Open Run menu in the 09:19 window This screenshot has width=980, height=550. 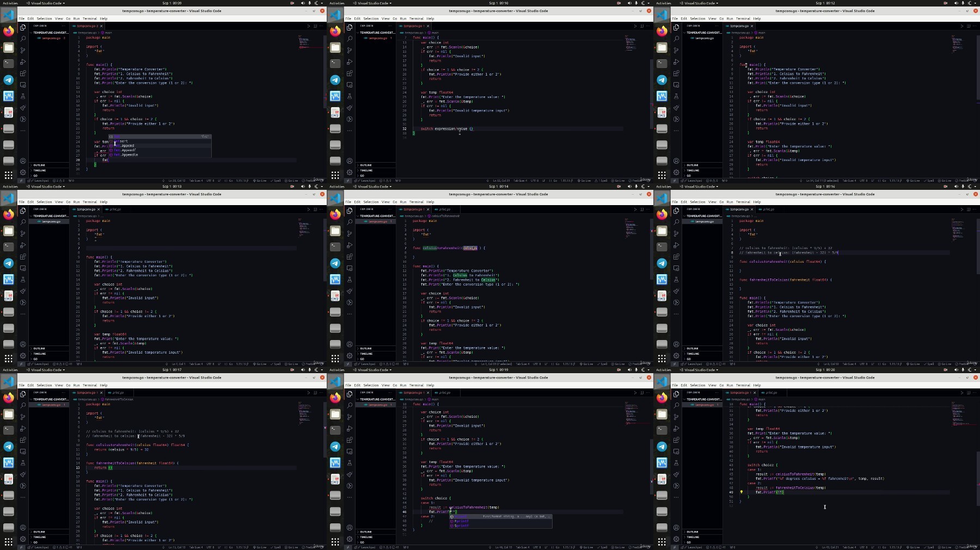coord(403,385)
